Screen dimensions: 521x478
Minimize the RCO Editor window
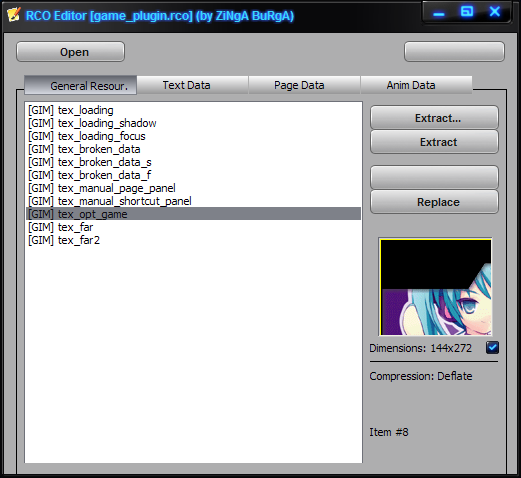438,13
